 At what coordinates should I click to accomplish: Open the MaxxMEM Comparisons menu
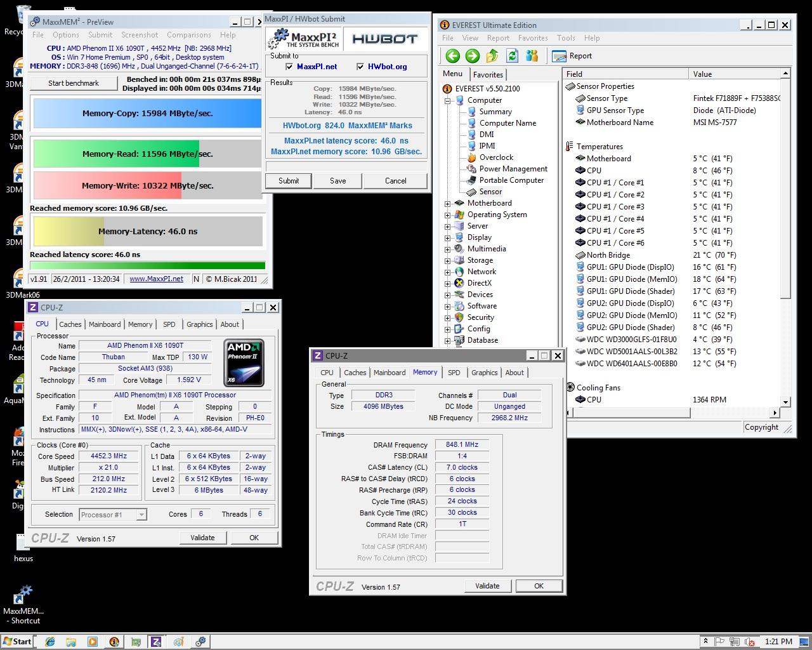[x=188, y=35]
